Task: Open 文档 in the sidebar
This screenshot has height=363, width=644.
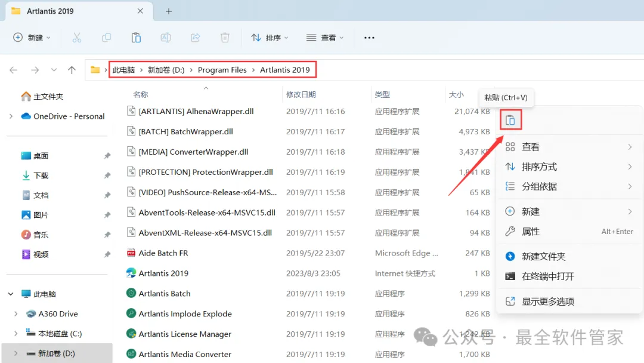Action: click(35, 195)
